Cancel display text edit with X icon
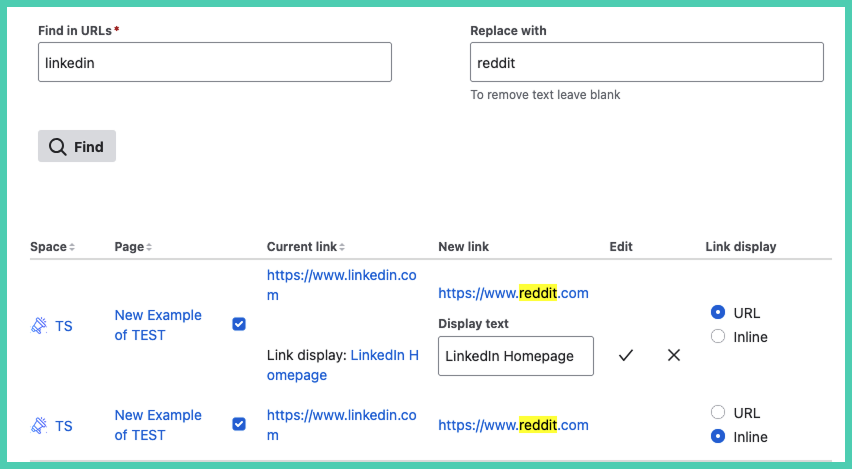Screen dimensions: 852x469 (674, 355)
